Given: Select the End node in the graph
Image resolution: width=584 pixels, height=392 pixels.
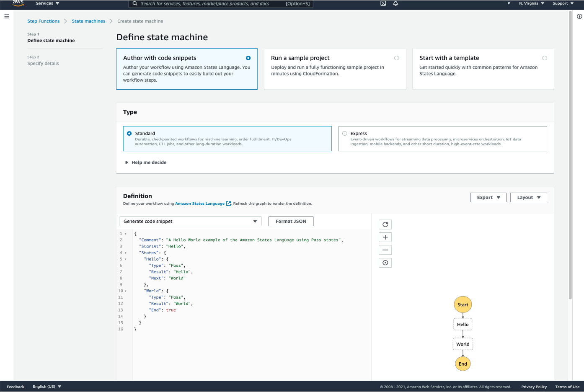Looking at the screenshot, I should pos(463,364).
